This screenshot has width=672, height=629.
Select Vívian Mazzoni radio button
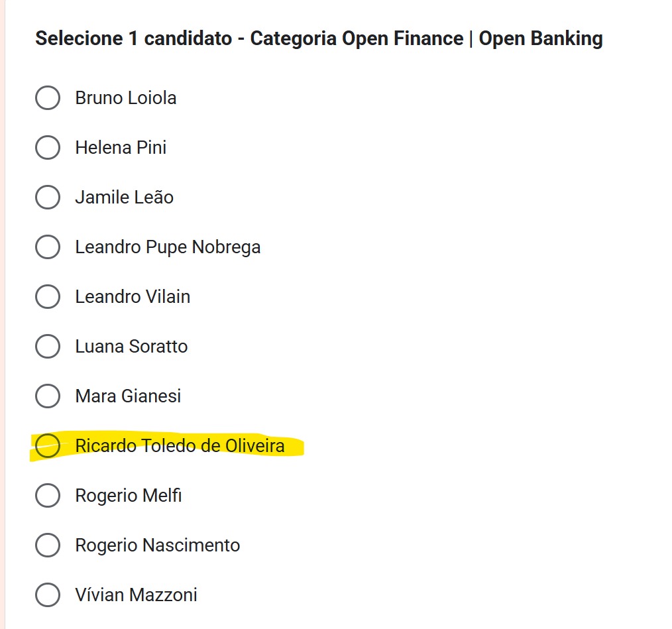point(48,595)
